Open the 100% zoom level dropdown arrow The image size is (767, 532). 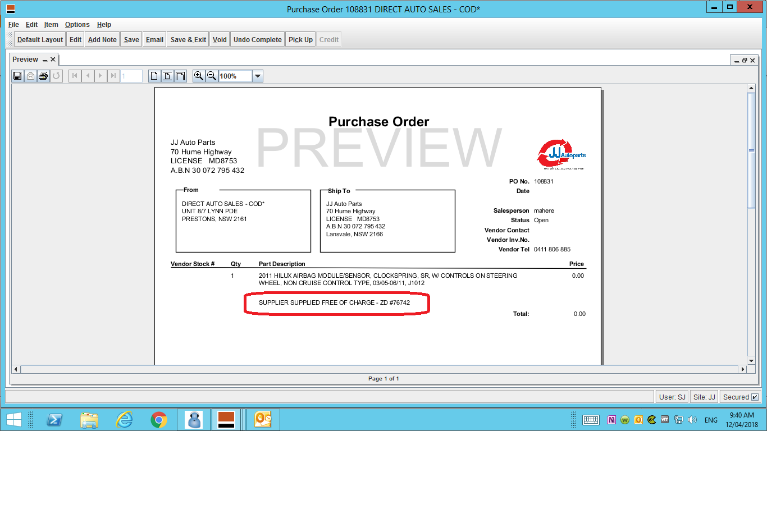click(x=257, y=76)
